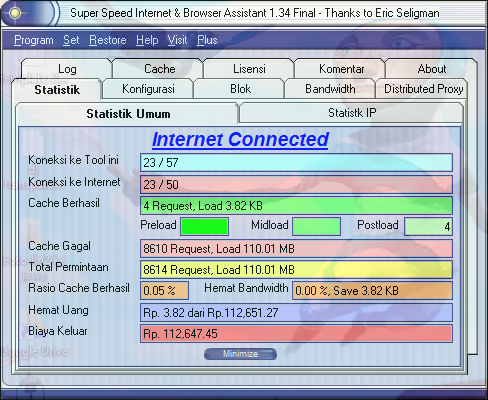Screen dimensions: 488x400
Task: Click the Cache Berhasil label
Action: pyautogui.click(x=64, y=203)
